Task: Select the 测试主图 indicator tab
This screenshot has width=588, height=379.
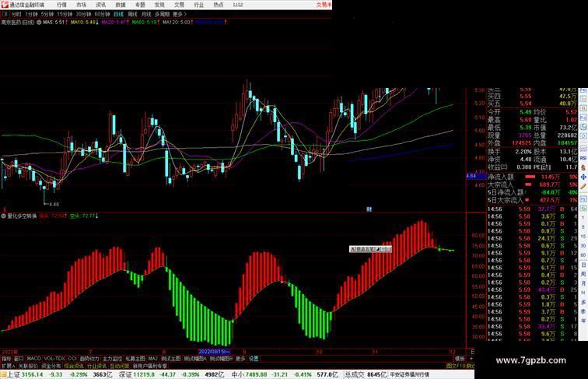Action: 170,359
